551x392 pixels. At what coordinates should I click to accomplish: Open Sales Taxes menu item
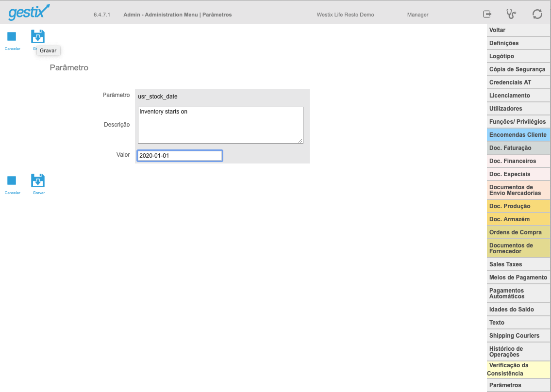[518, 264]
